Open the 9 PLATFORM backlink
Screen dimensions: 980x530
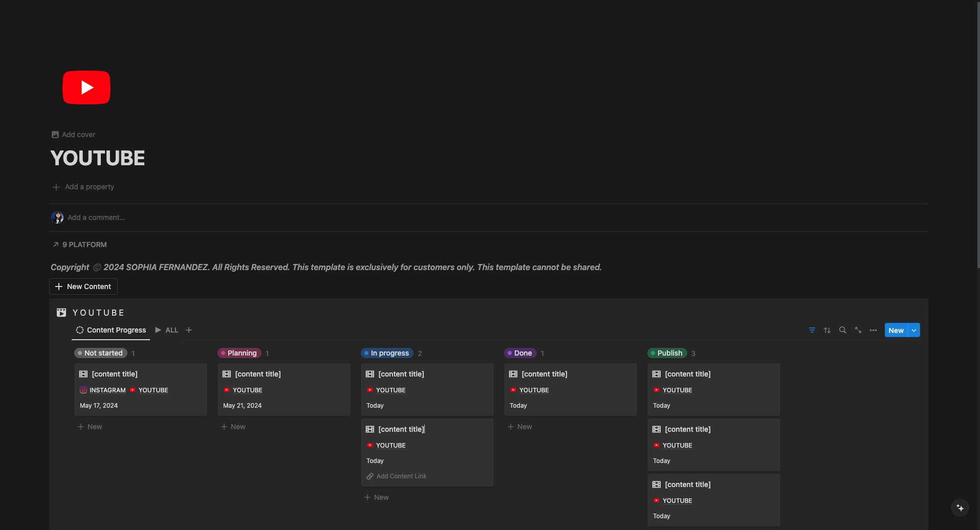tap(80, 245)
